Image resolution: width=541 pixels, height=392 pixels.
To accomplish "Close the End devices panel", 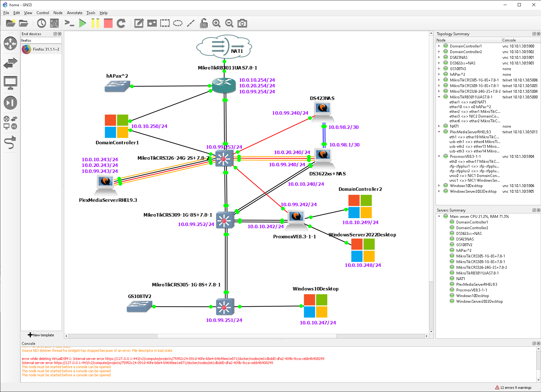I will pyautogui.click(x=60, y=34).
